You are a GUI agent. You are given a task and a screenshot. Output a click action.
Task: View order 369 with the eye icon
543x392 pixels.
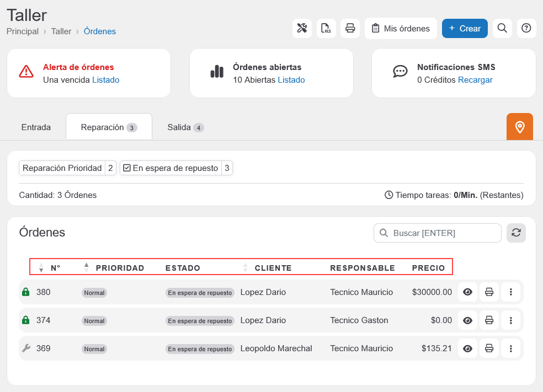tap(467, 348)
